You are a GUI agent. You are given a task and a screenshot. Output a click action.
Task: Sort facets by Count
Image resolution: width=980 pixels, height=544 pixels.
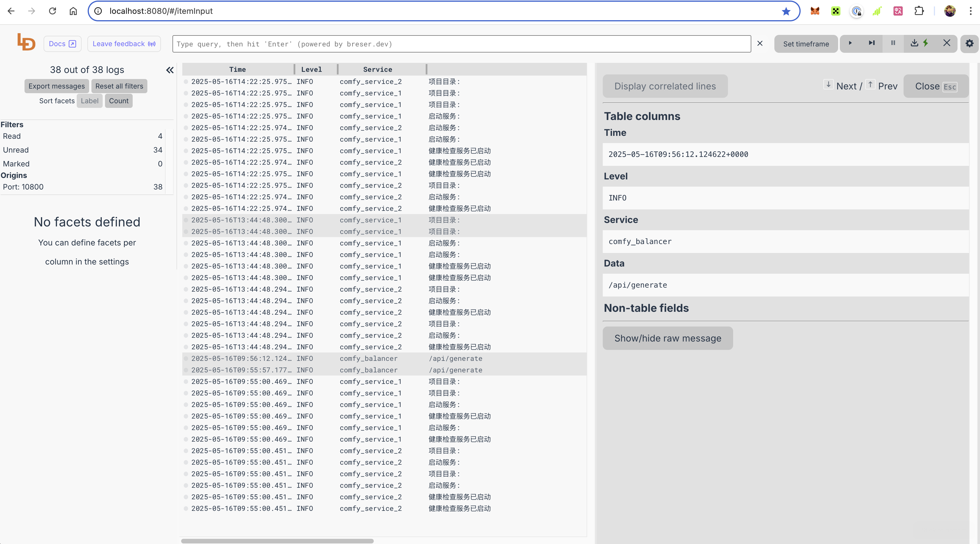coord(119,101)
